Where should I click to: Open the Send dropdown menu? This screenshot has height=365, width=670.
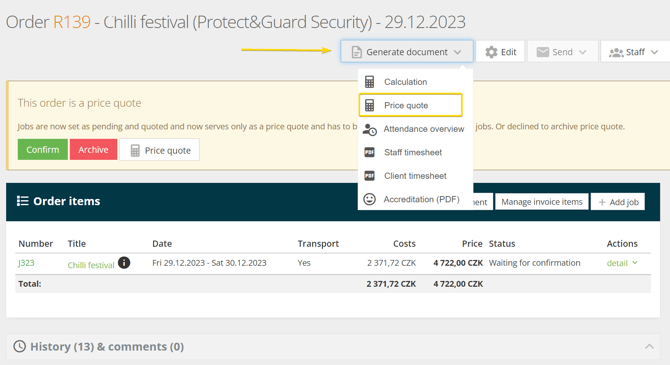click(x=562, y=52)
